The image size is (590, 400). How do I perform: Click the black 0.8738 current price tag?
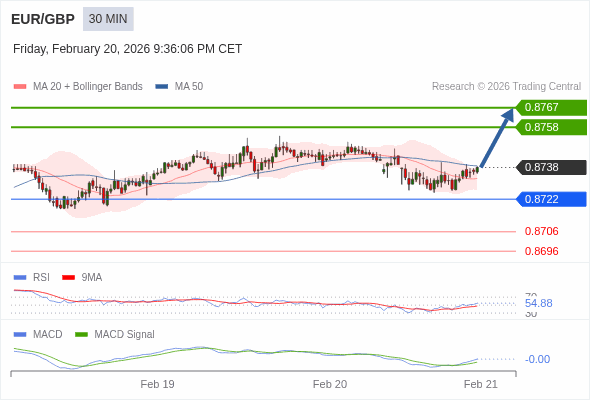tap(551, 167)
